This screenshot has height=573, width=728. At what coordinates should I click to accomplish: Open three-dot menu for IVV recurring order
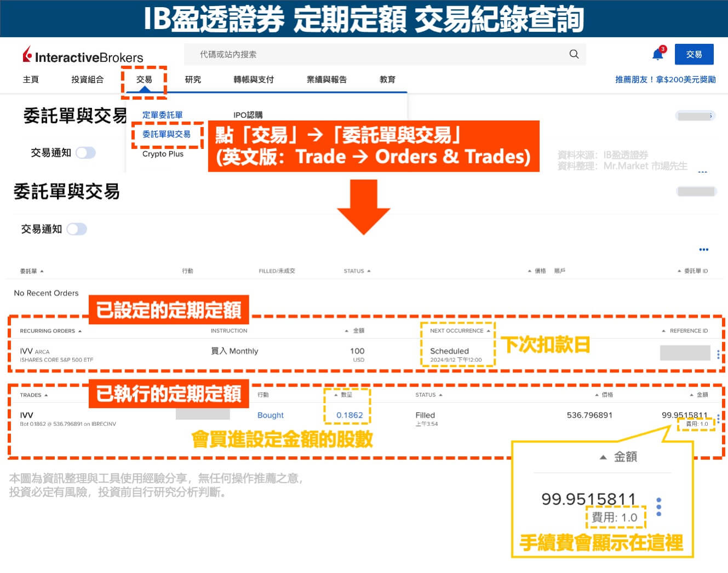coord(718,354)
